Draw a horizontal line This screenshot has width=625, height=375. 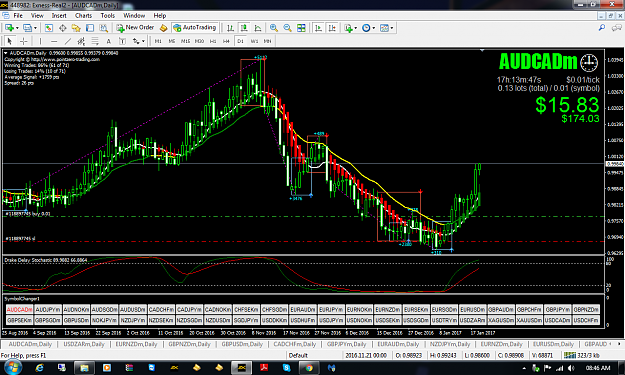point(54,41)
